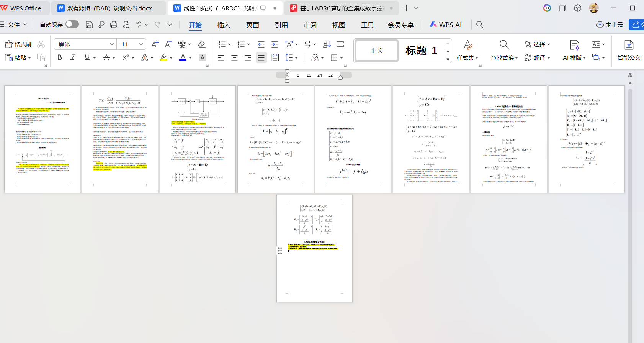
Task: Open the 审阅 review tab
Action: click(x=310, y=25)
